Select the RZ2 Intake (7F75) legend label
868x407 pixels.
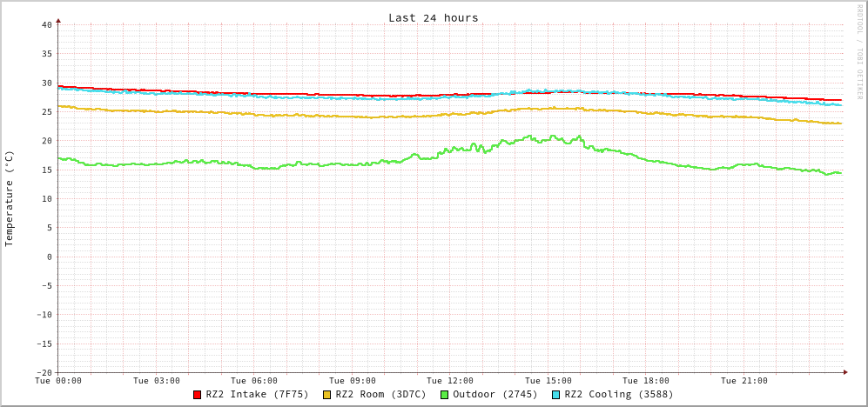(257, 394)
